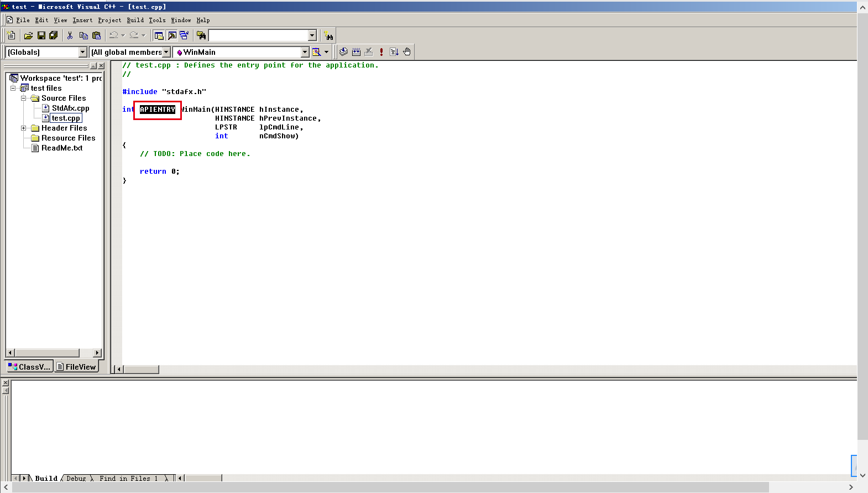
Task: Click the Stop Build icon
Action: pos(369,52)
